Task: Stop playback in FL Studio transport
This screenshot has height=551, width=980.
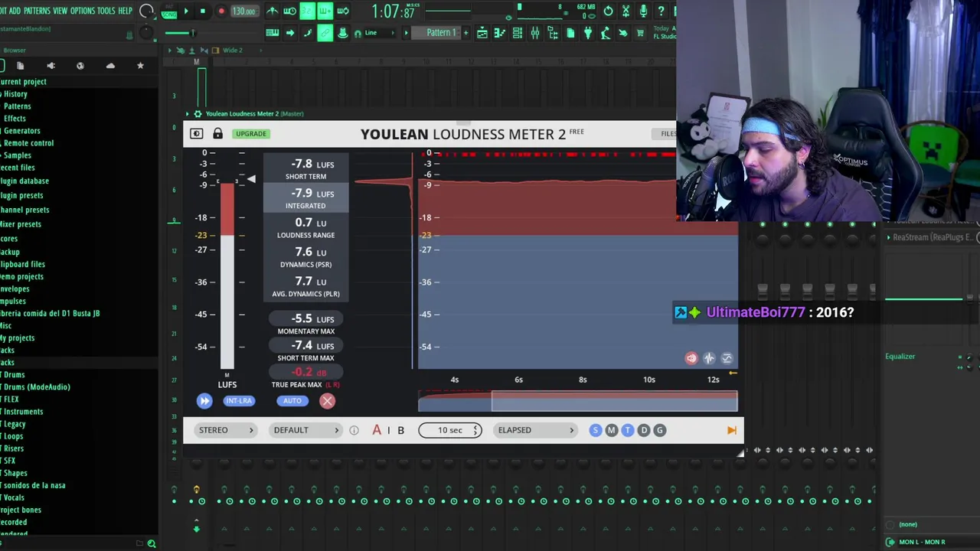Action: [x=203, y=11]
